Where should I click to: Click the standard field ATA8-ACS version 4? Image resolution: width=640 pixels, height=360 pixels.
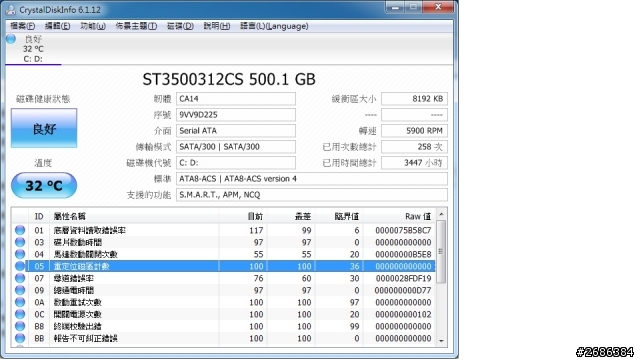pos(312,179)
